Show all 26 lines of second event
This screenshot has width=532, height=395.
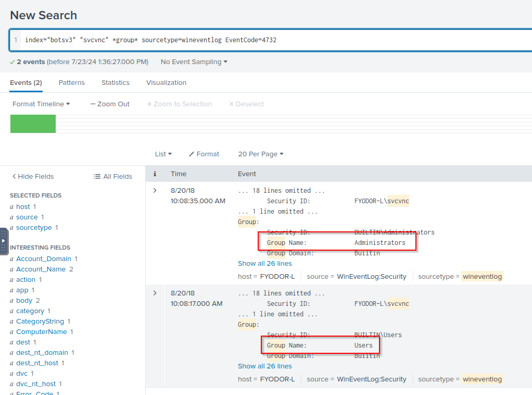point(264,366)
